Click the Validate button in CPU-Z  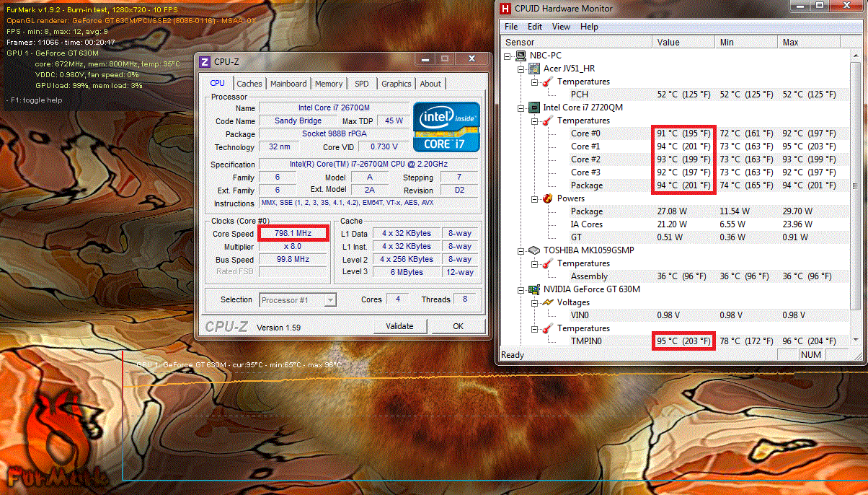(399, 326)
